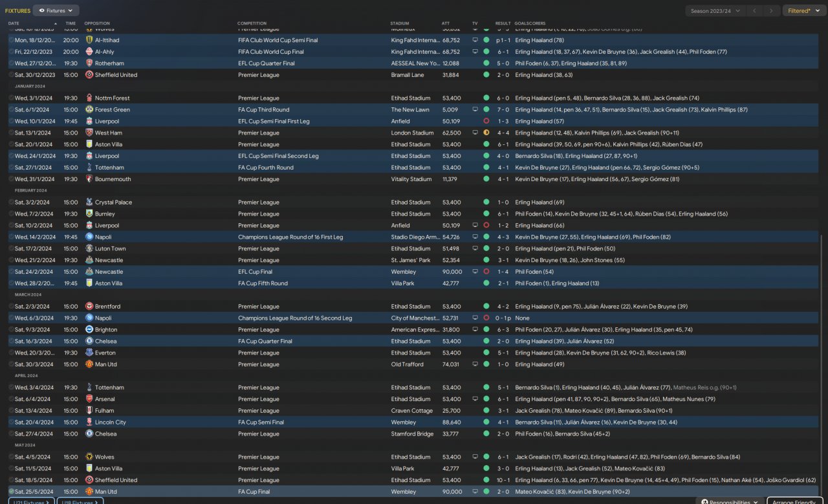Click the Crystal Palace club badge
Screen dimensions: 828x504
[x=89, y=203]
